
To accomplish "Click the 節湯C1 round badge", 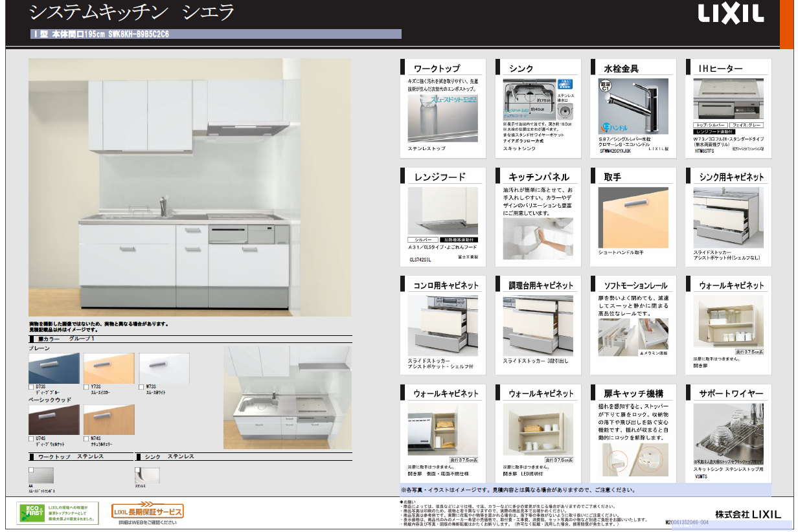I will (x=605, y=86).
